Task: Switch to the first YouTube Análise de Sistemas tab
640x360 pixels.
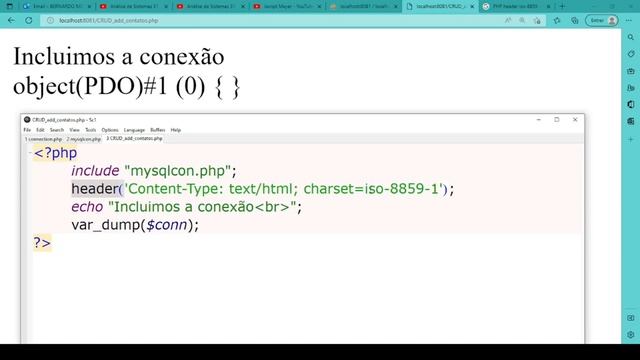Action: tap(134, 7)
